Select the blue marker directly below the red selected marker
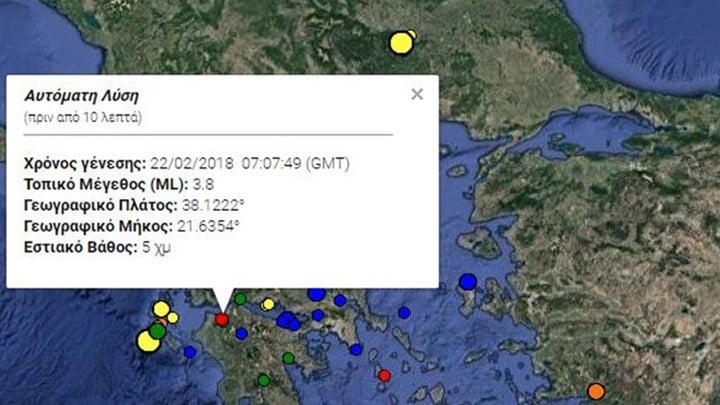This screenshot has width=720, height=405. click(242, 334)
